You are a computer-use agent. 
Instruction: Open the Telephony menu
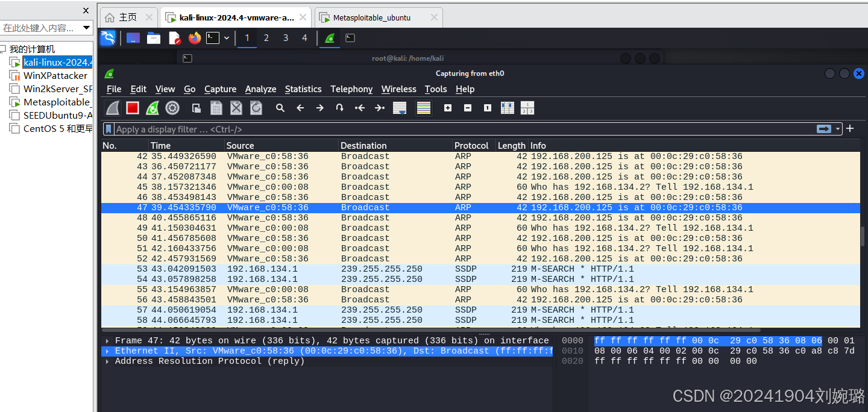[351, 89]
